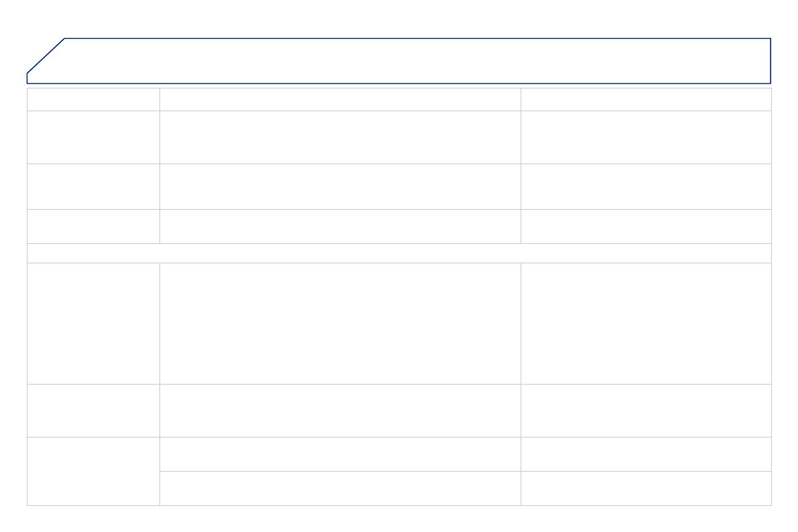Screen dimensions: 798x532
Task: Click the middle cell in the fourth table row
Action: click(x=340, y=226)
